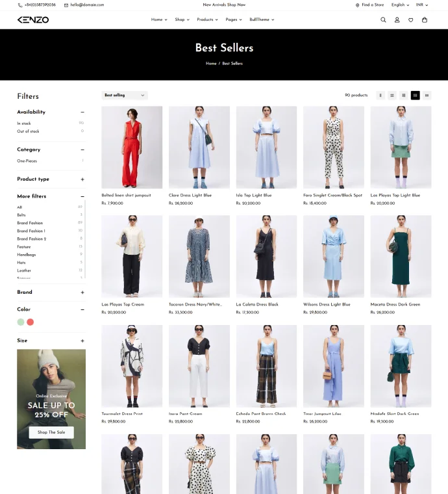The width and height of the screenshot is (448, 494).
Task: Switch to single-column grid view
Action: point(380,95)
